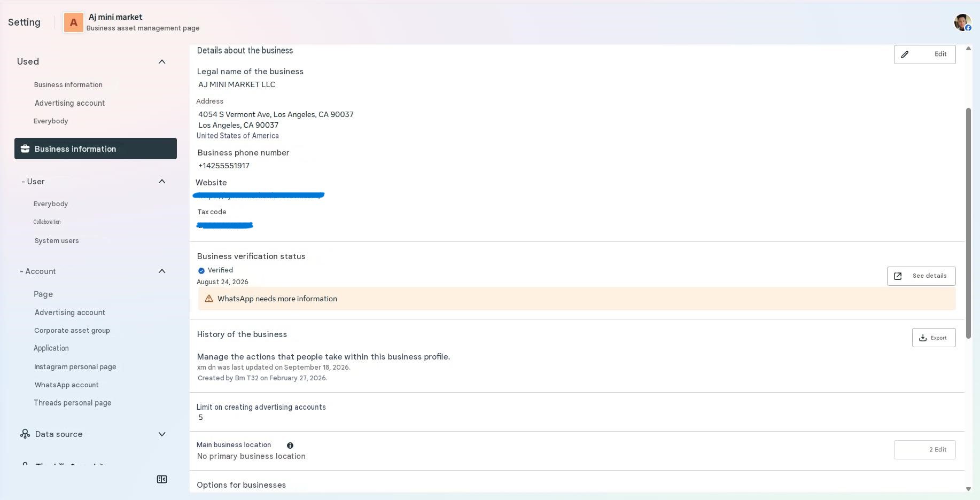Image resolution: width=980 pixels, height=500 pixels.
Task: Toggle the sidebar collapse panel icon
Action: (162, 479)
